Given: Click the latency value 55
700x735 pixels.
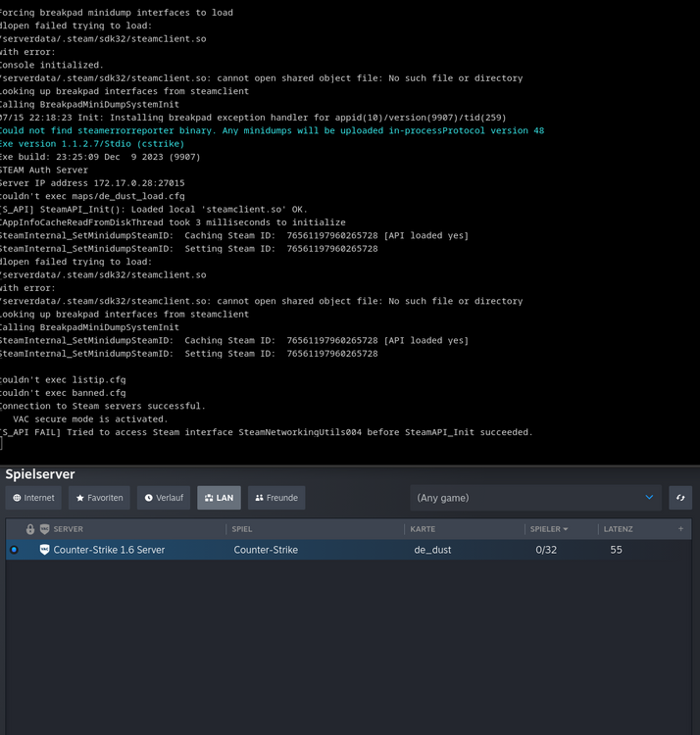Looking at the screenshot, I should (x=616, y=550).
